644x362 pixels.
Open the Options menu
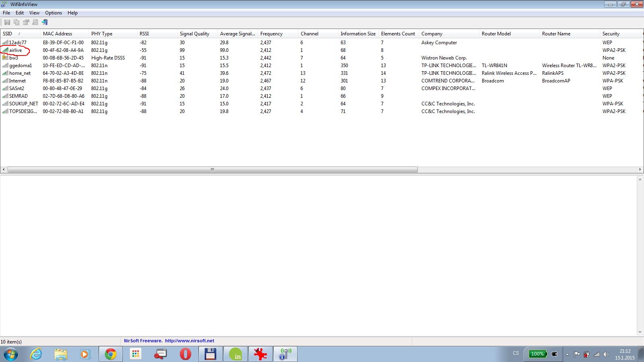54,13
